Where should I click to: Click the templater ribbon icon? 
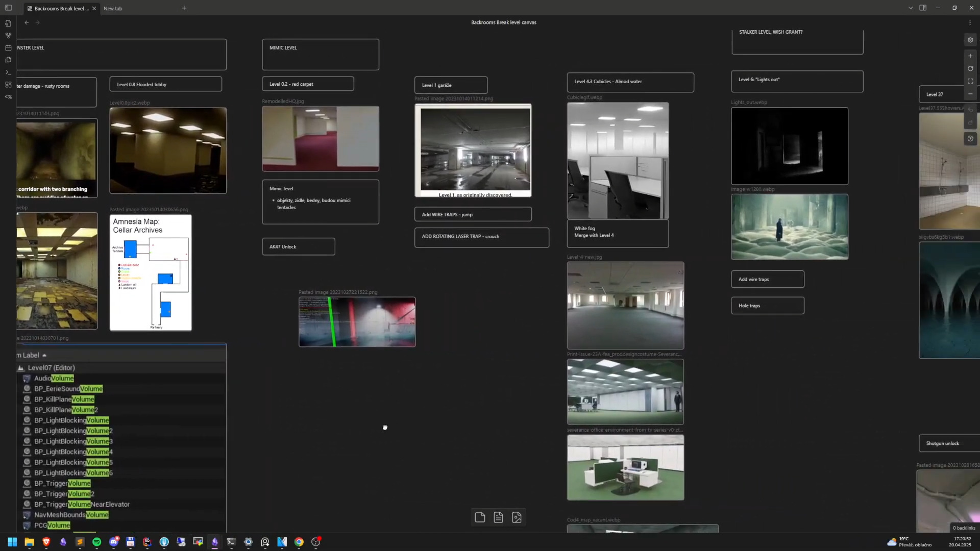[x=8, y=97]
